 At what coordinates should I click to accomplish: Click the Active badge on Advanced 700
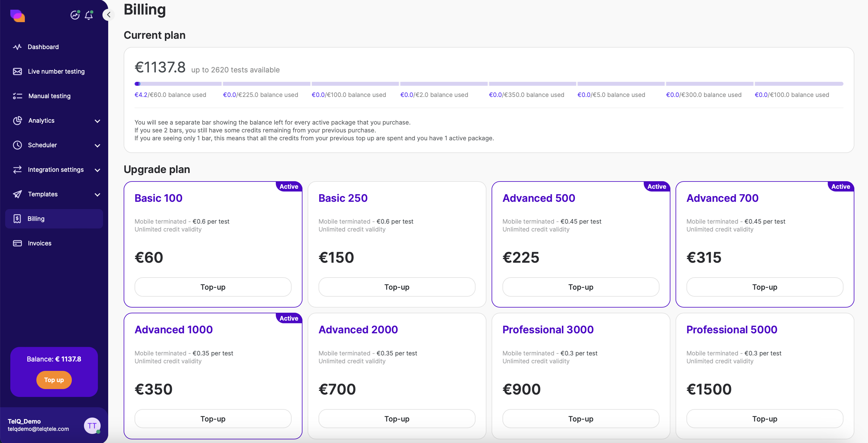pyautogui.click(x=841, y=187)
